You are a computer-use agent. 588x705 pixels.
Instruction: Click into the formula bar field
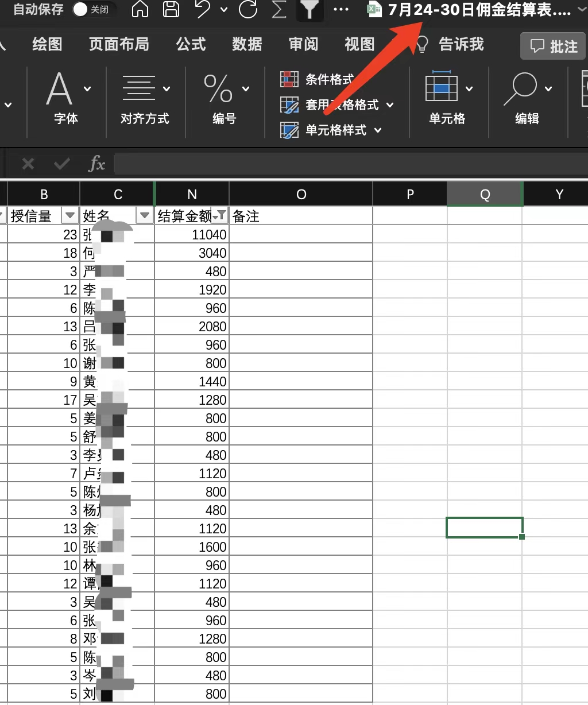pyautogui.click(x=345, y=164)
